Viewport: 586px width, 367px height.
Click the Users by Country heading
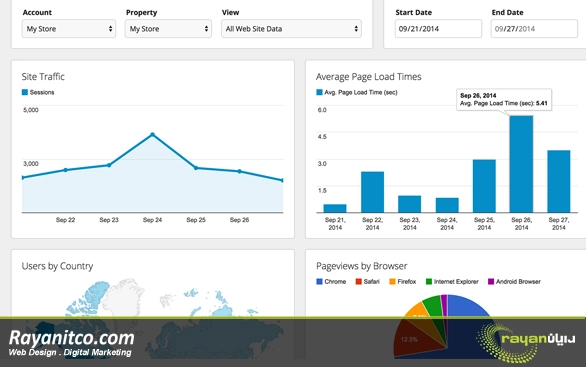57,266
